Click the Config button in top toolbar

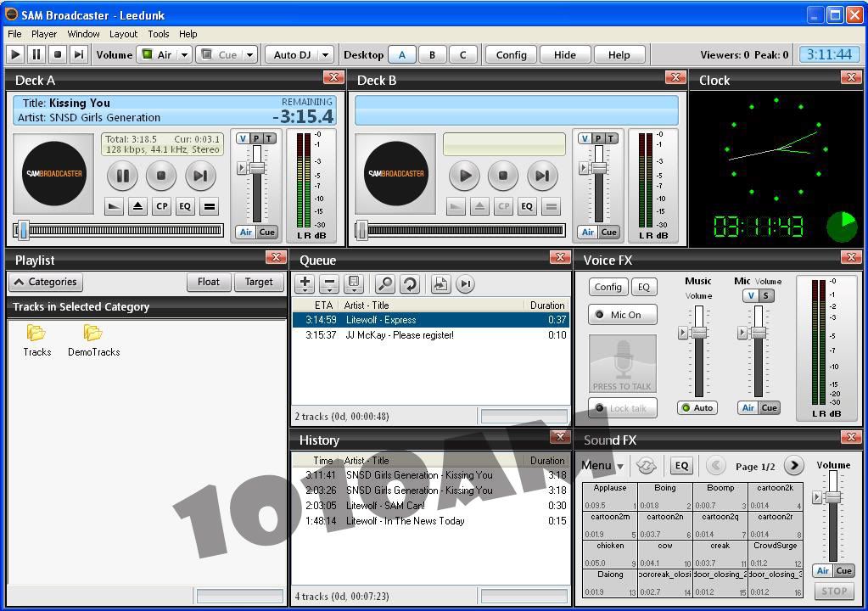point(511,55)
